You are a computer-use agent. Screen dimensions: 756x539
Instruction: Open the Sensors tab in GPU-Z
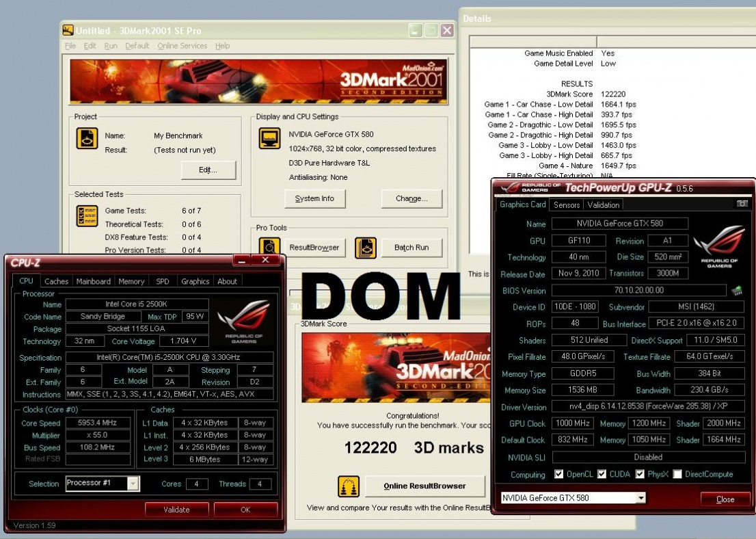click(567, 205)
